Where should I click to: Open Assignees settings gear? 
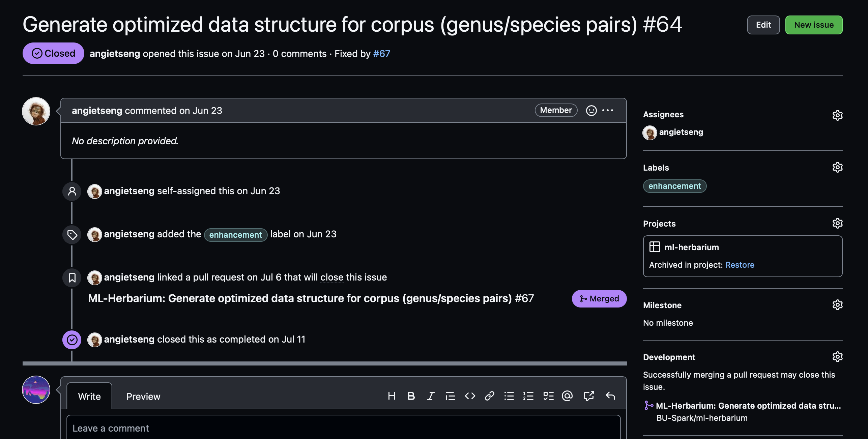(x=837, y=115)
